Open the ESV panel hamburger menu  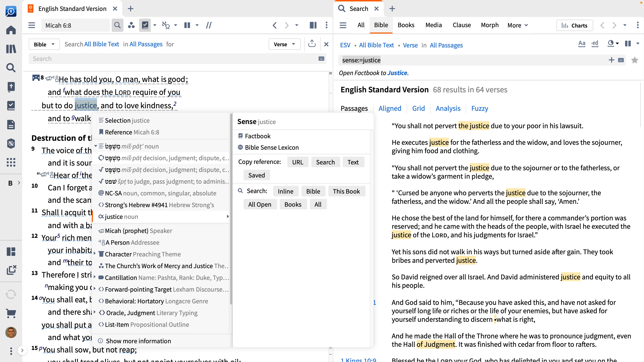coord(32,25)
